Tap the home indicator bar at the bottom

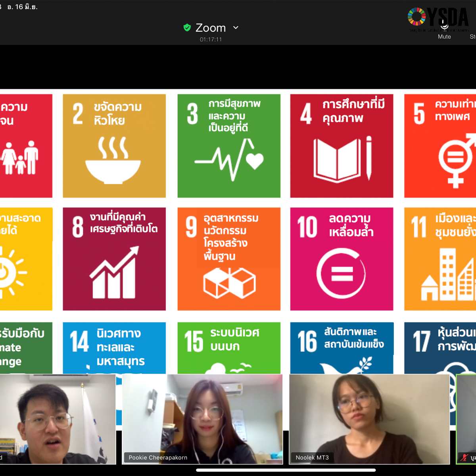tap(286, 470)
